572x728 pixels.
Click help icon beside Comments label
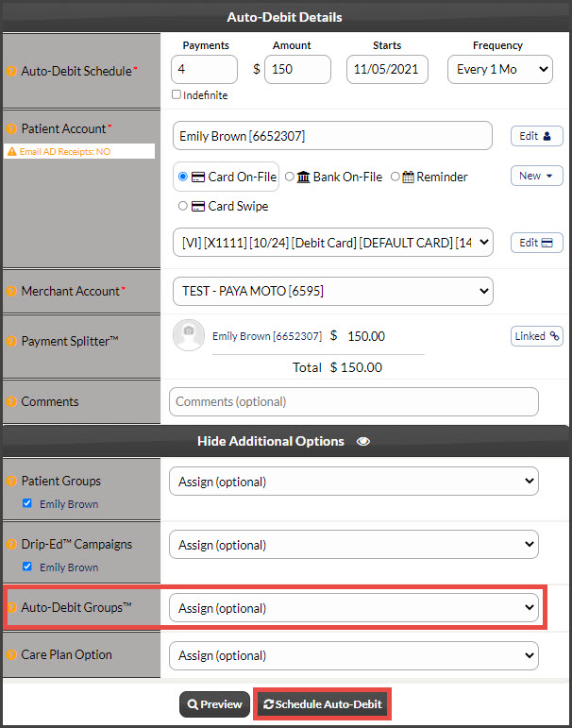pos(11,401)
